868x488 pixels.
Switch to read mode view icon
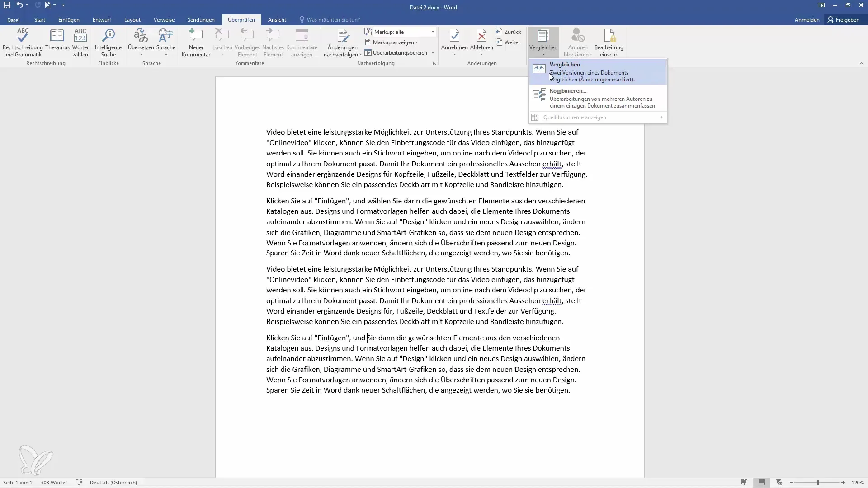745,483
